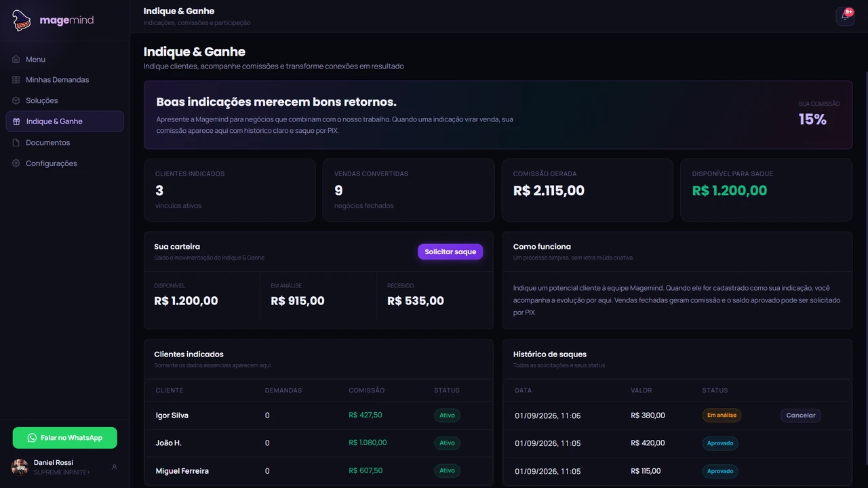Click João H.'s Ativo status badge

tap(447, 443)
